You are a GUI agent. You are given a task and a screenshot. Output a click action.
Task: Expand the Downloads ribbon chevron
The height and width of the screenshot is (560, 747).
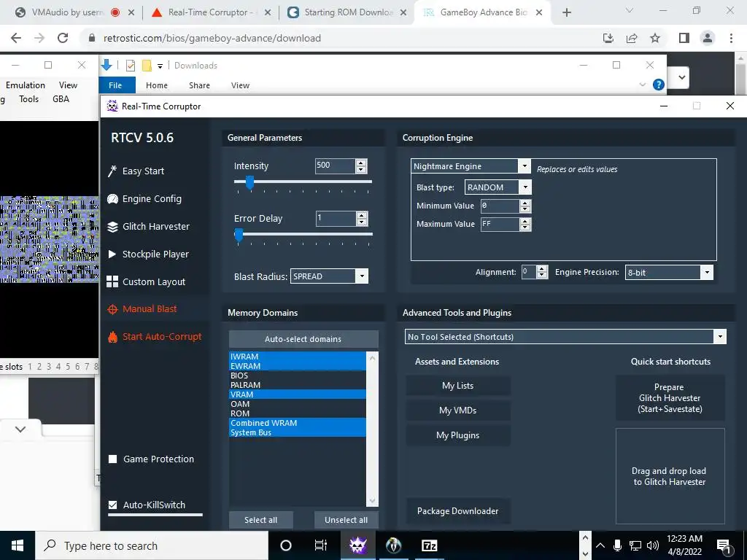click(x=642, y=85)
